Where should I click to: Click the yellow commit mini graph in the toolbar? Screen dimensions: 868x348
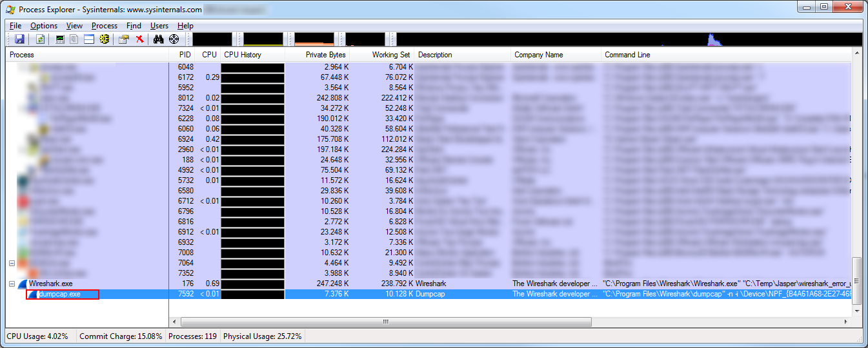pos(263,39)
